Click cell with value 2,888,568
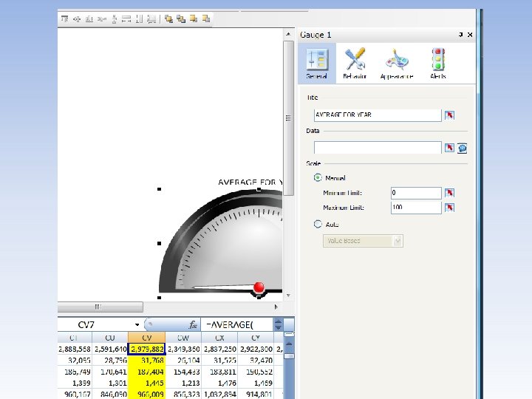The height and width of the screenshot is (399, 532). tap(75, 349)
